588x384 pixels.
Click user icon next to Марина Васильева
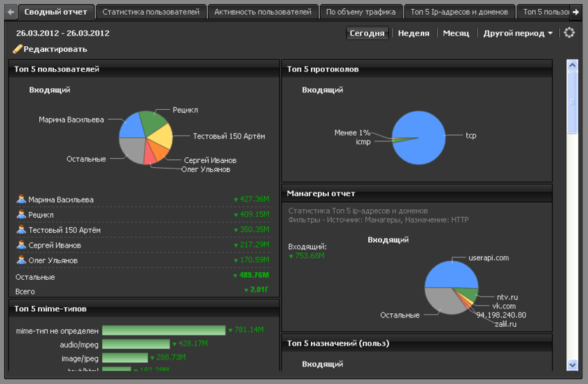21,199
